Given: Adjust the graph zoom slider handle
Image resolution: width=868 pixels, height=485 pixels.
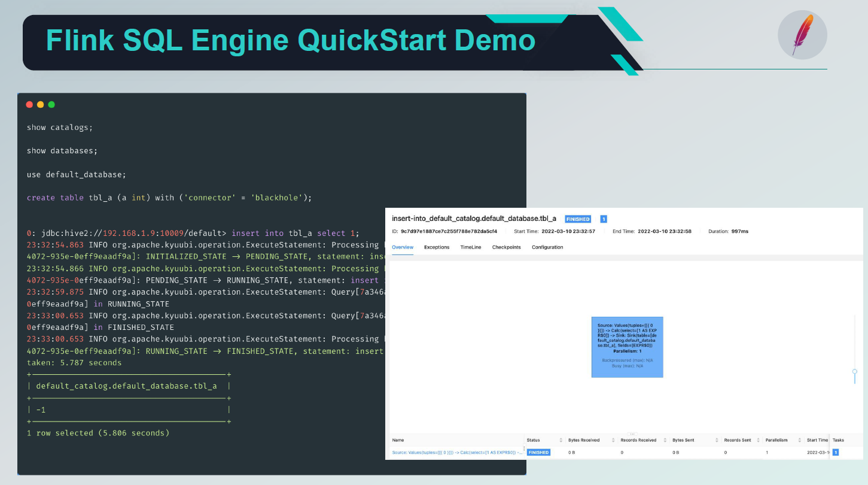Looking at the screenshot, I should [x=855, y=372].
